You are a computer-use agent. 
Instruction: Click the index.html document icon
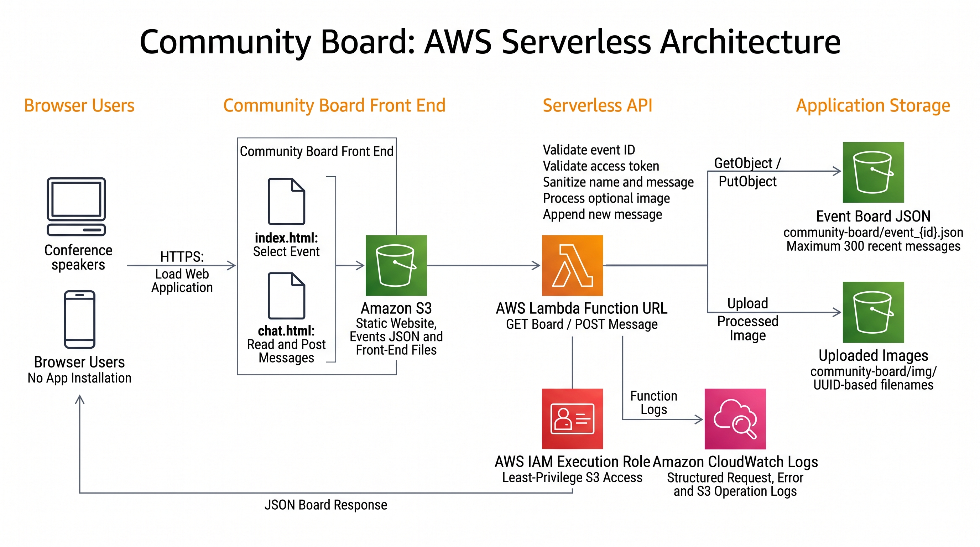tap(286, 201)
